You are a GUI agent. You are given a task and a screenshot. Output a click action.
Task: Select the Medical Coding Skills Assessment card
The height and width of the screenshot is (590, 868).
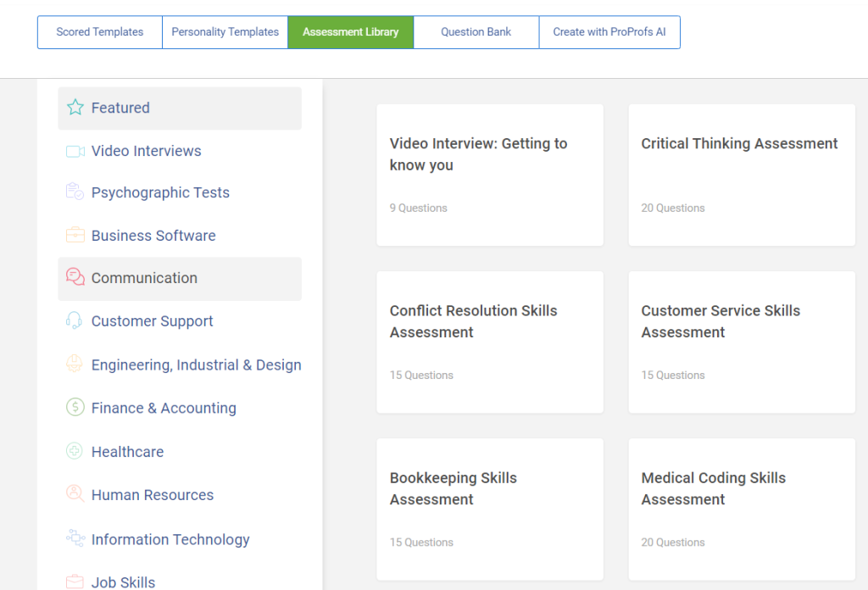741,509
